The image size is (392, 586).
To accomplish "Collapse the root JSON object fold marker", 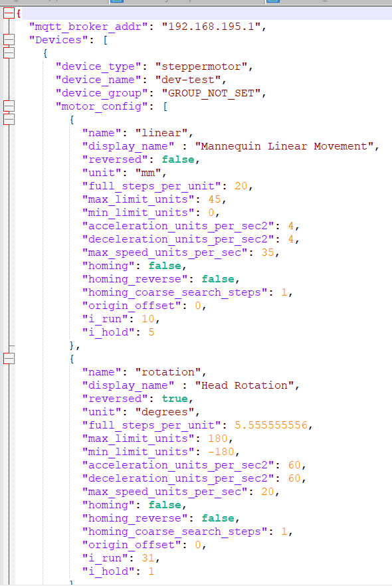I will pos(9,13).
